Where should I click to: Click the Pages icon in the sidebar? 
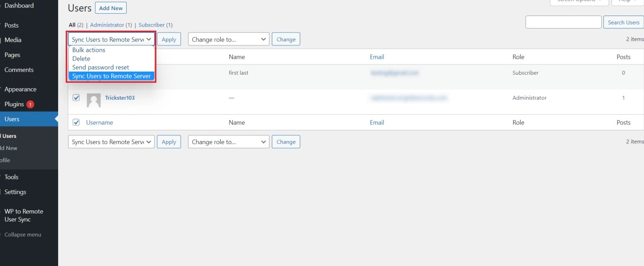pos(1,55)
